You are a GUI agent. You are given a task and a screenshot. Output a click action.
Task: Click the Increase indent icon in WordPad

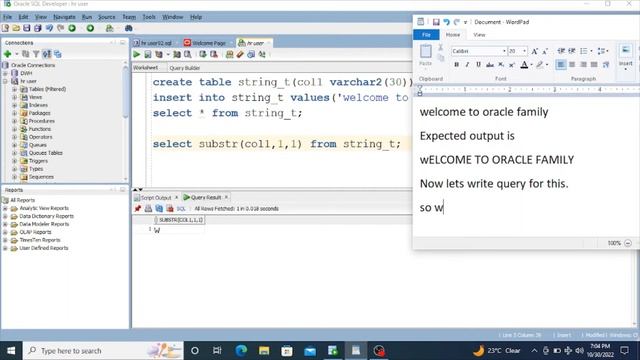(572, 51)
